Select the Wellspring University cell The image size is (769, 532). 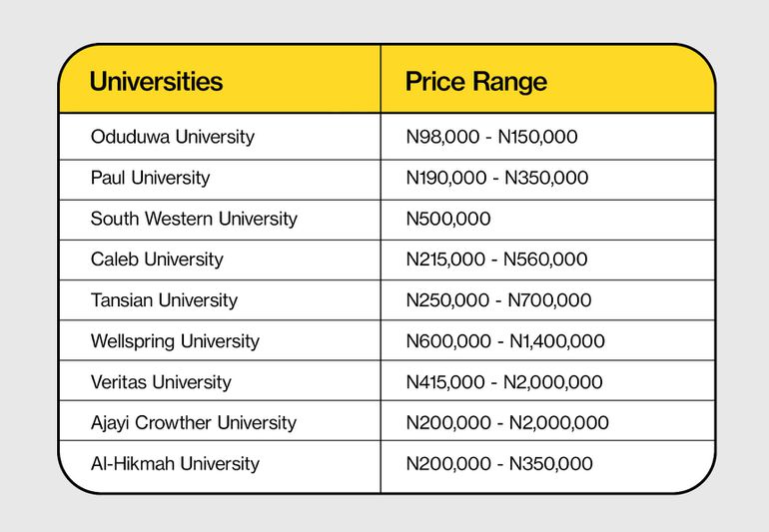[175, 341]
